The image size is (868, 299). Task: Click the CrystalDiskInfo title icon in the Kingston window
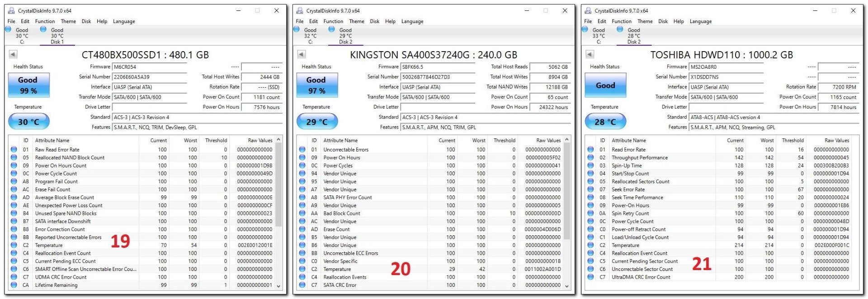coord(300,10)
